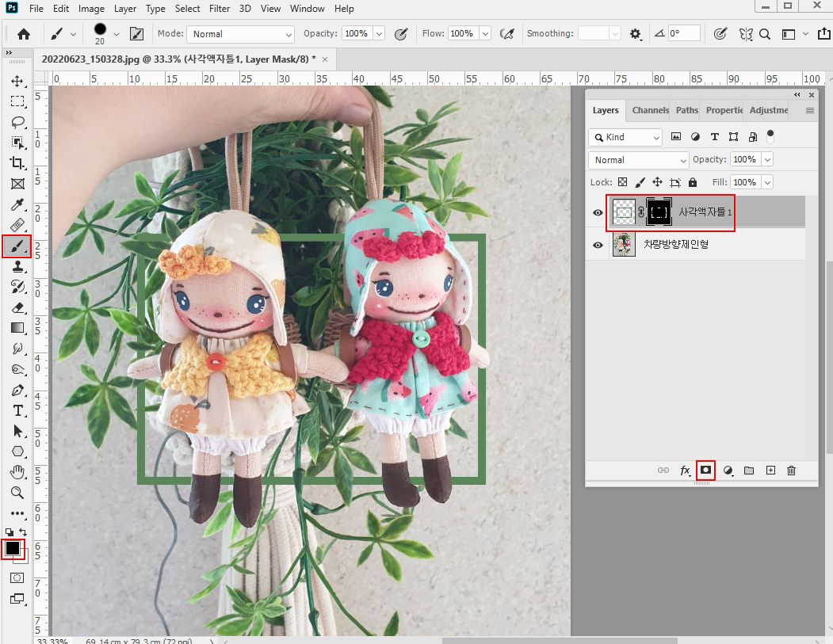Image resolution: width=833 pixels, height=644 pixels.
Task: Select the Zoom tool in toolbox
Action: 17,493
